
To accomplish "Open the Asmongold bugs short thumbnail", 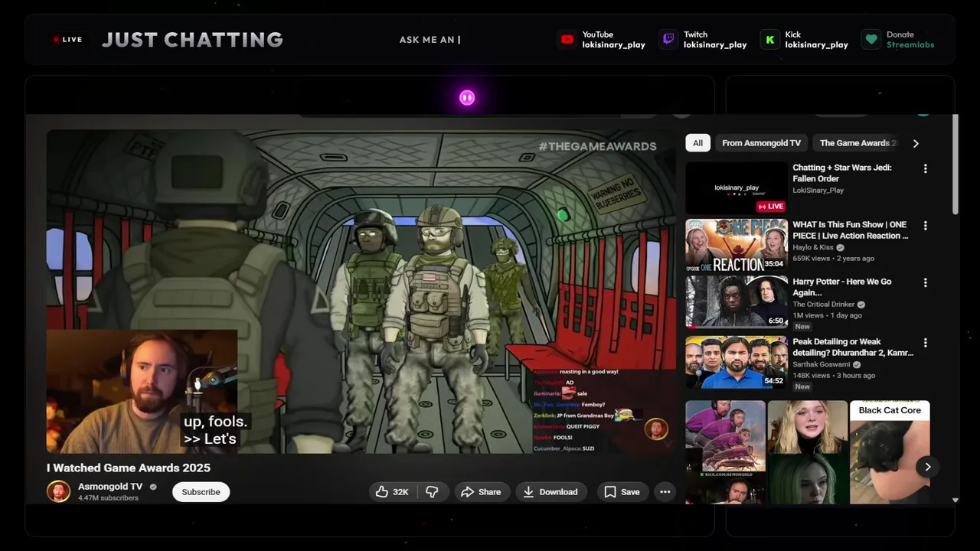I will tap(725, 452).
